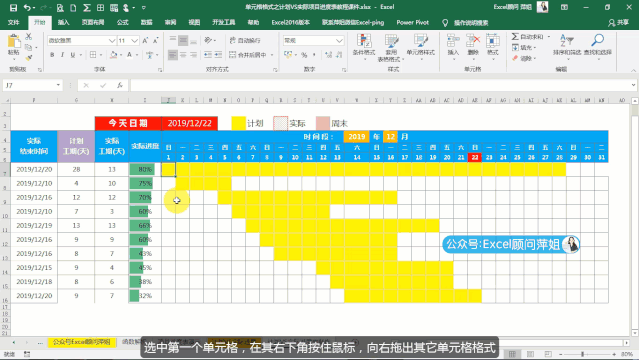This screenshot has width=639, height=360.
Task: Click the Decrease Decimal icon
Action: [x=339, y=55]
